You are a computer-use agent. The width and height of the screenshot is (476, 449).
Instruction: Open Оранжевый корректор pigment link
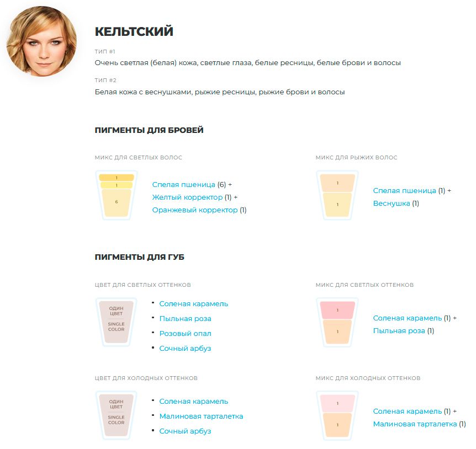pyautogui.click(x=195, y=210)
